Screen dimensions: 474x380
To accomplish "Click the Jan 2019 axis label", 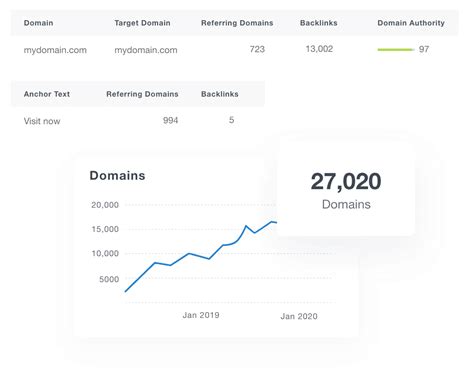I will [201, 315].
